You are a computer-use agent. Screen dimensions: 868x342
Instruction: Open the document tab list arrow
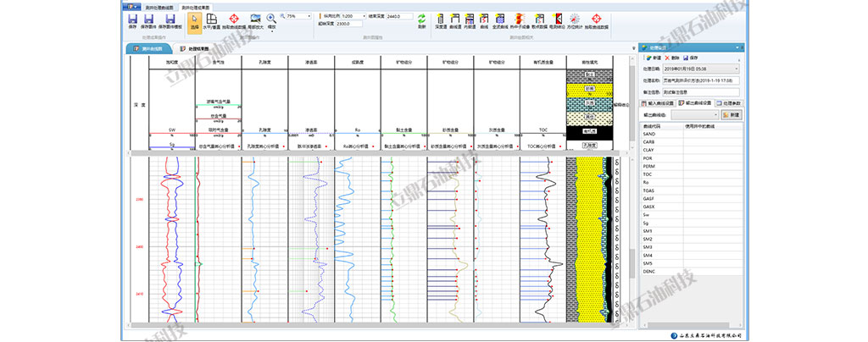(x=634, y=48)
